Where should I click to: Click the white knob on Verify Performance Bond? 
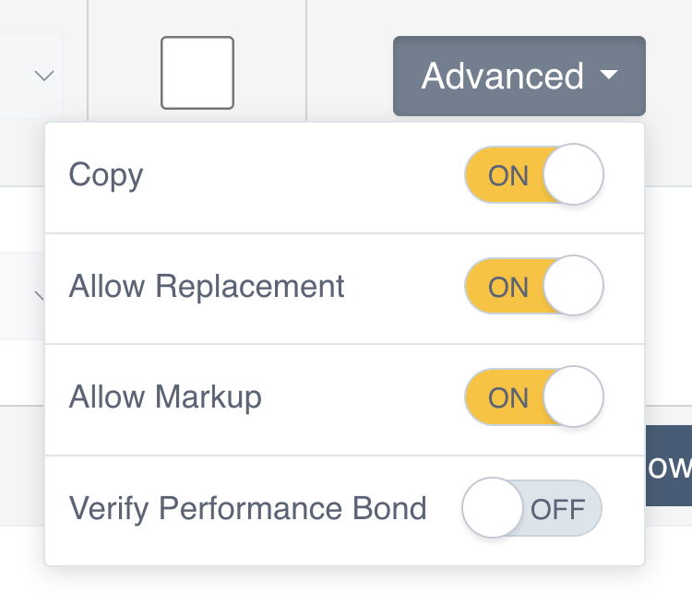[x=493, y=508]
